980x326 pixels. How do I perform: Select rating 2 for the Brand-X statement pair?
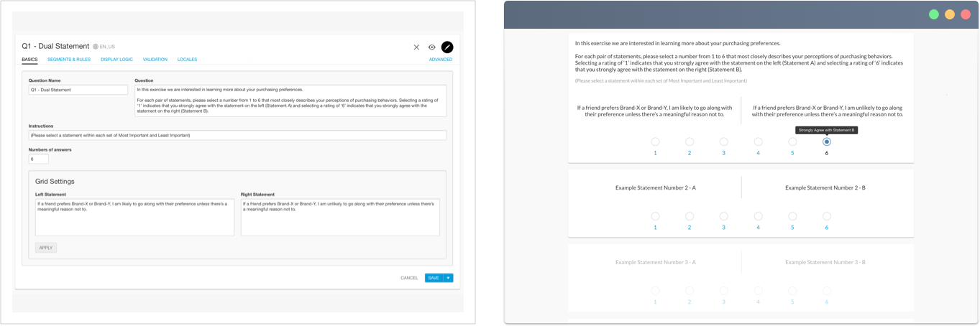(690, 142)
